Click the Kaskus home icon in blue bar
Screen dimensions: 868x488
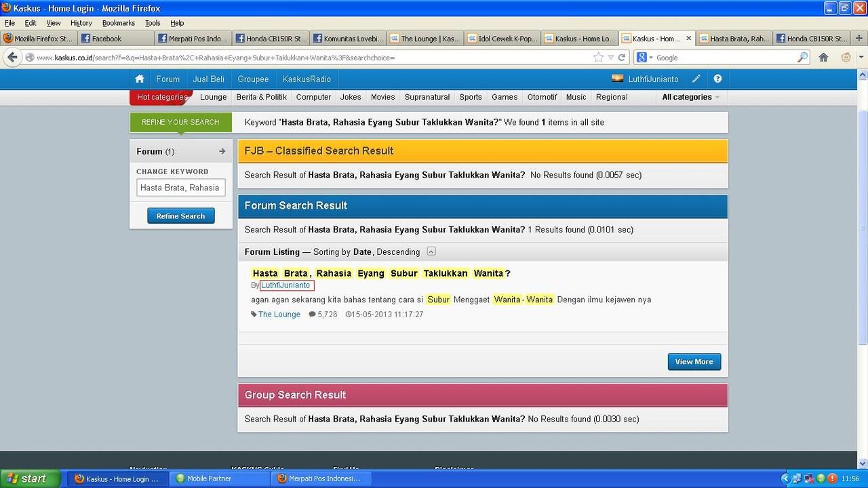pyautogui.click(x=140, y=79)
